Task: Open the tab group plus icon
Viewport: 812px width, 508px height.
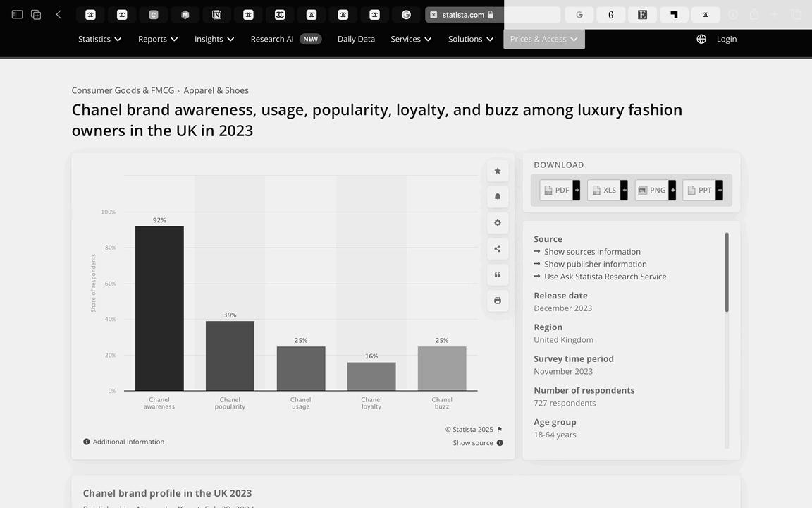Action: pyautogui.click(x=36, y=15)
